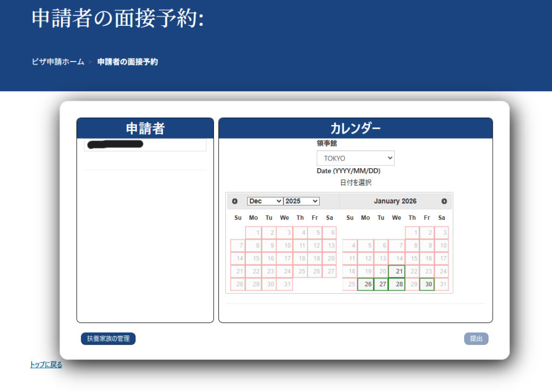The height and width of the screenshot is (392, 552).
Task: Click January 1 in the 2026 calendar
Action: (x=412, y=233)
